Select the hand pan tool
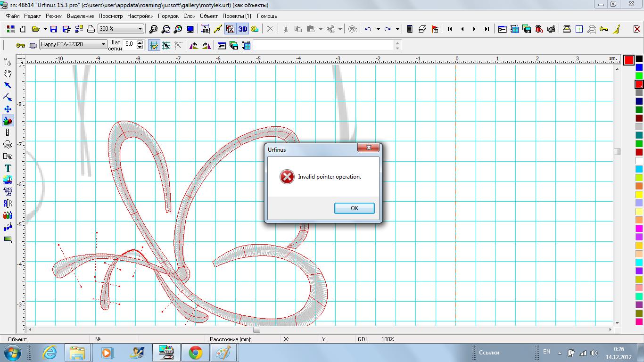Screen dimensions: 644x362 tap(8, 74)
